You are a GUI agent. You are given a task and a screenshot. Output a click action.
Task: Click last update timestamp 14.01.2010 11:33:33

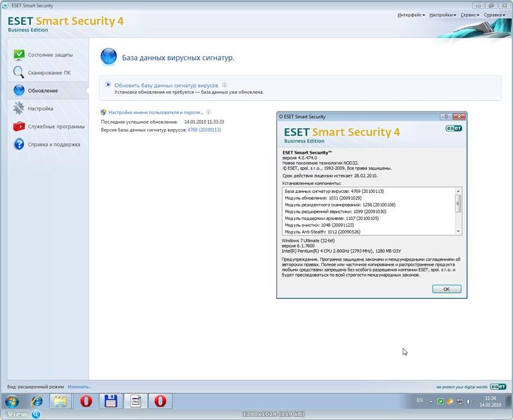(204, 122)
